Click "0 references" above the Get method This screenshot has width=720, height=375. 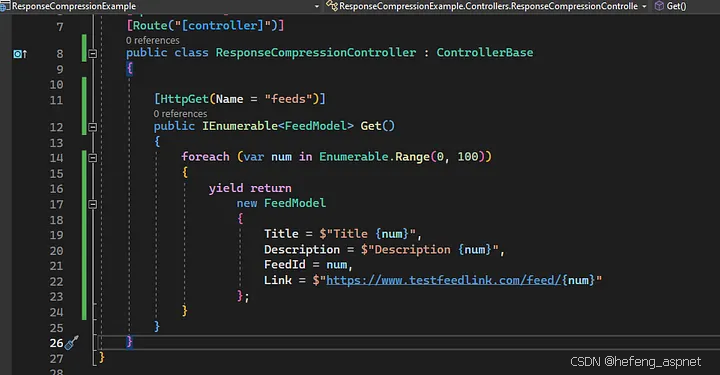180,113
